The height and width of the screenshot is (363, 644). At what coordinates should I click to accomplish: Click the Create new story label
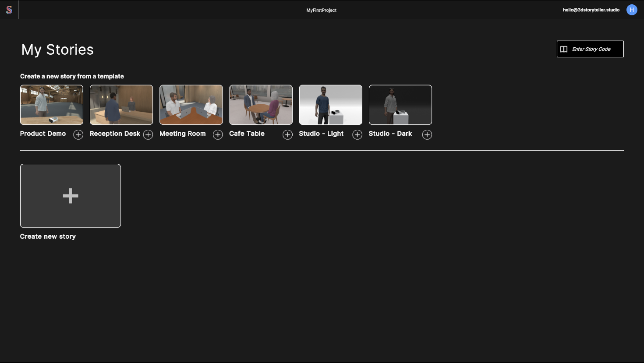tap(48, 236)
